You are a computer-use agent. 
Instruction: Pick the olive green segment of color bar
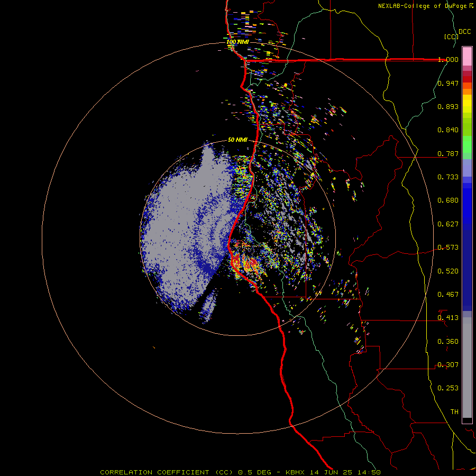pos(467,127)
